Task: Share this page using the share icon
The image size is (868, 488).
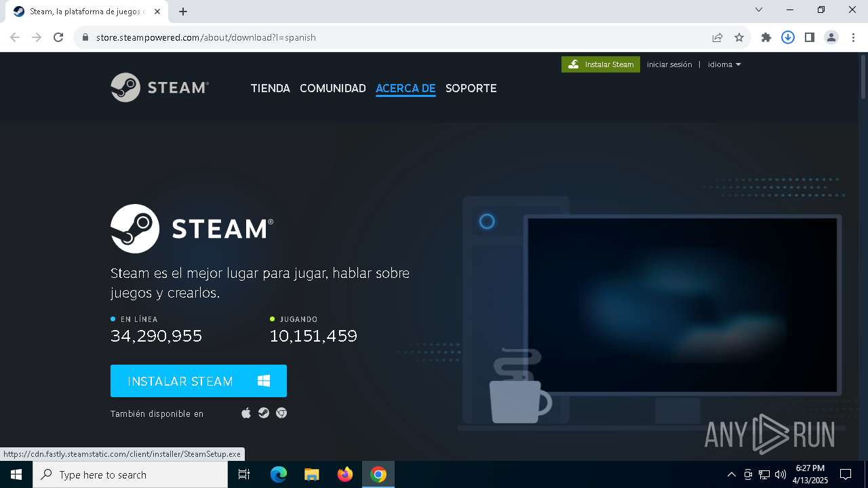Action: (717, 37)
